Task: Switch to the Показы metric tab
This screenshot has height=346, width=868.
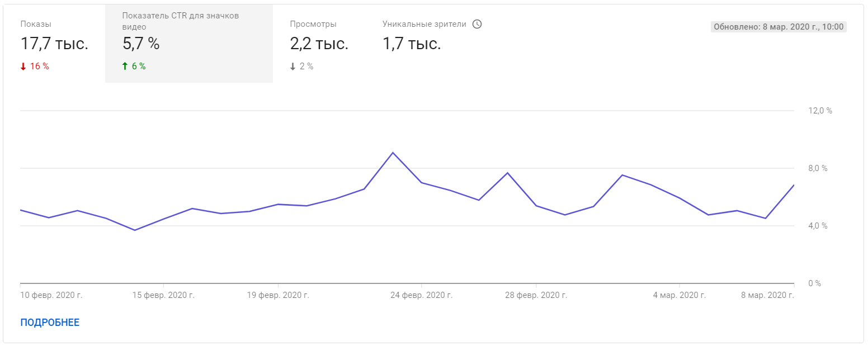Action: (54, 44)
